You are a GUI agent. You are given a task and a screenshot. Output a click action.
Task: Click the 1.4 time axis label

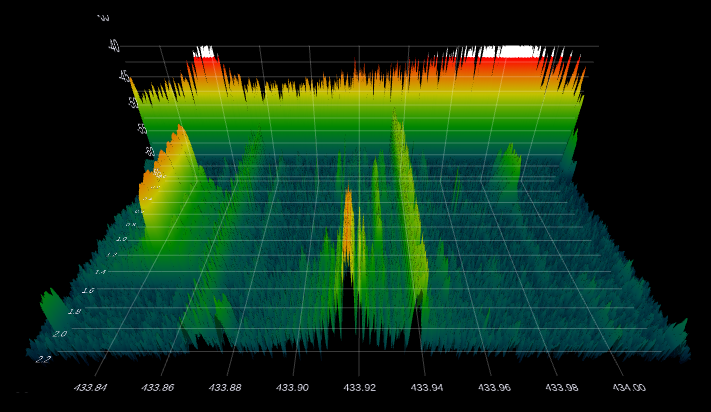(x=99, y=271)
